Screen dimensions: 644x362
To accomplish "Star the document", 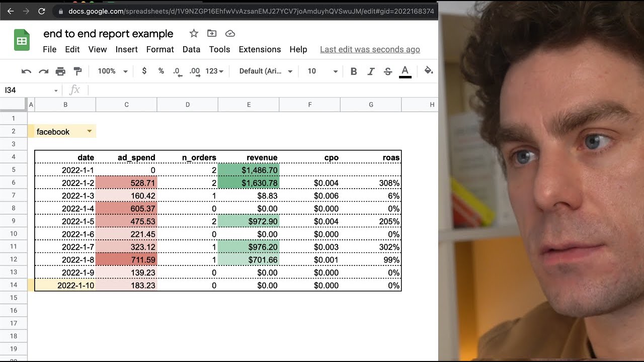I will pyautogui.click(x=194, y=33).
